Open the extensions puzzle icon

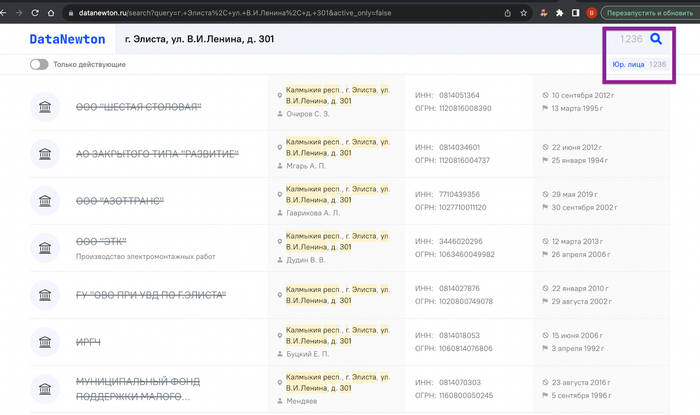559,13
